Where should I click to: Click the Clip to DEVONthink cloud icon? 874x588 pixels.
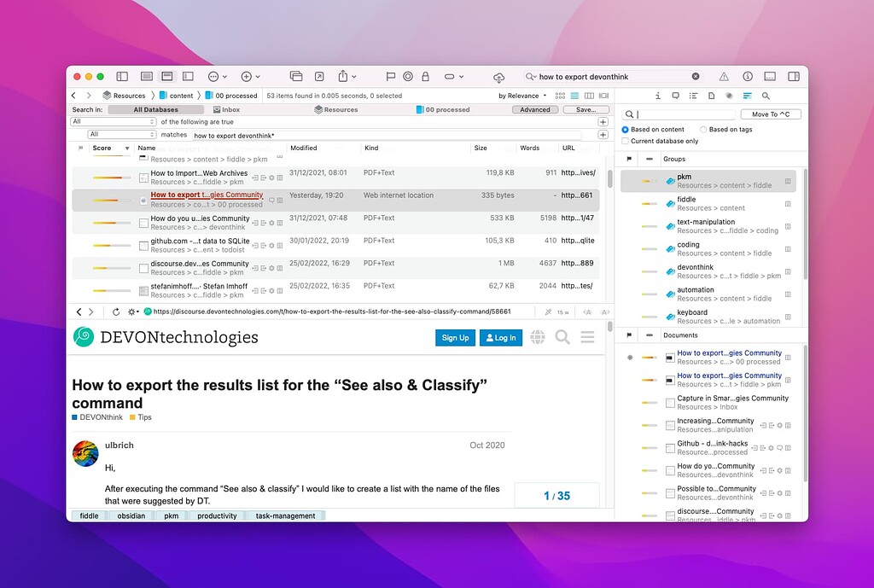(x=498, y=76)
